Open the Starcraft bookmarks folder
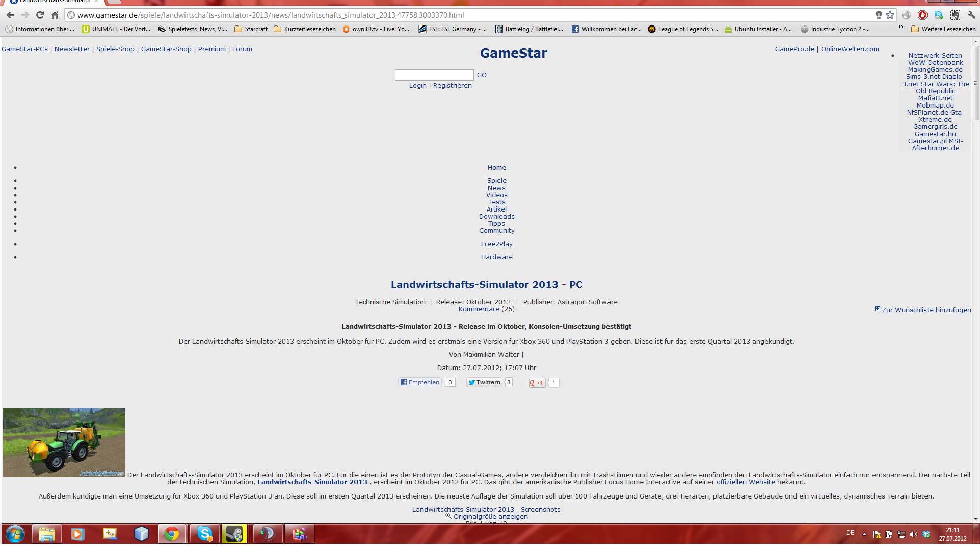This screenshot has height=550, width=980. point(251,29)
